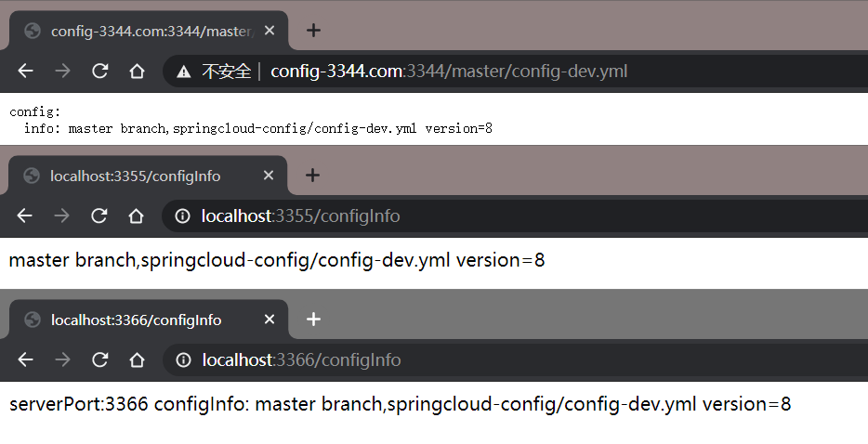Close the config-3344.com:3344/master tab
Viewport: 868px width, 444px height.
coord(270,31)
